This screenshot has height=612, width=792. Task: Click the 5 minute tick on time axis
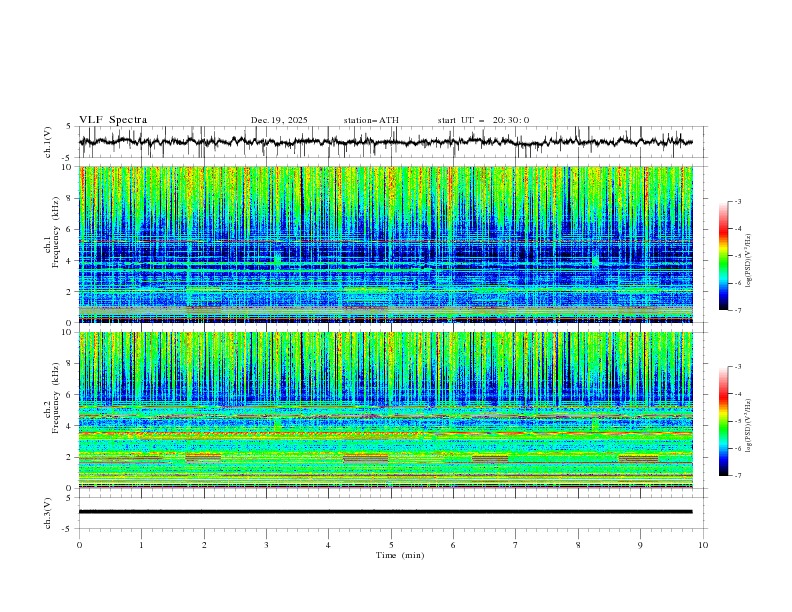click(391, 544)
